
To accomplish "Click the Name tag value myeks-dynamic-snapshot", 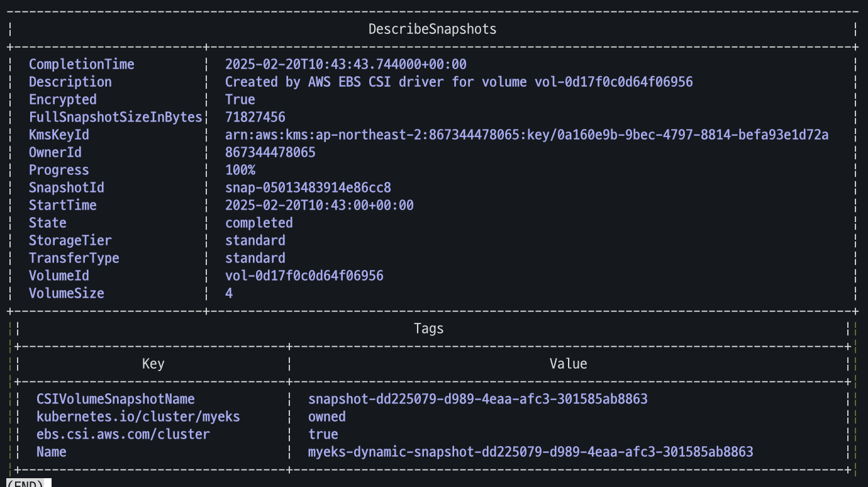I will click(530, 452).
